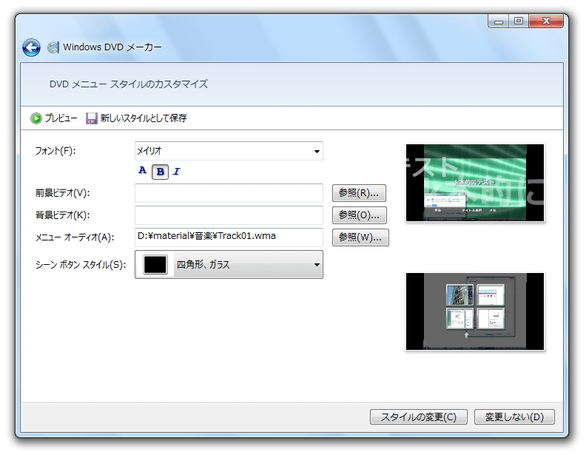Click 変更しない(D) button
Viewport: 586px width, 455px height.
click(514, 417)
